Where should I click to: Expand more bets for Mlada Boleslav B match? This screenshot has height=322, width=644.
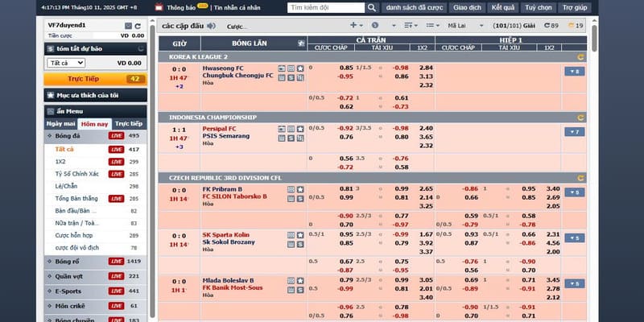575,283
